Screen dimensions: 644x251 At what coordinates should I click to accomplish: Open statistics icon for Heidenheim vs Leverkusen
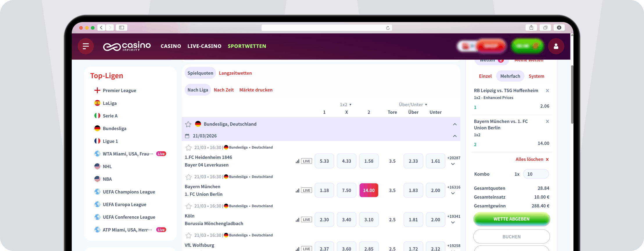point(297,161)
